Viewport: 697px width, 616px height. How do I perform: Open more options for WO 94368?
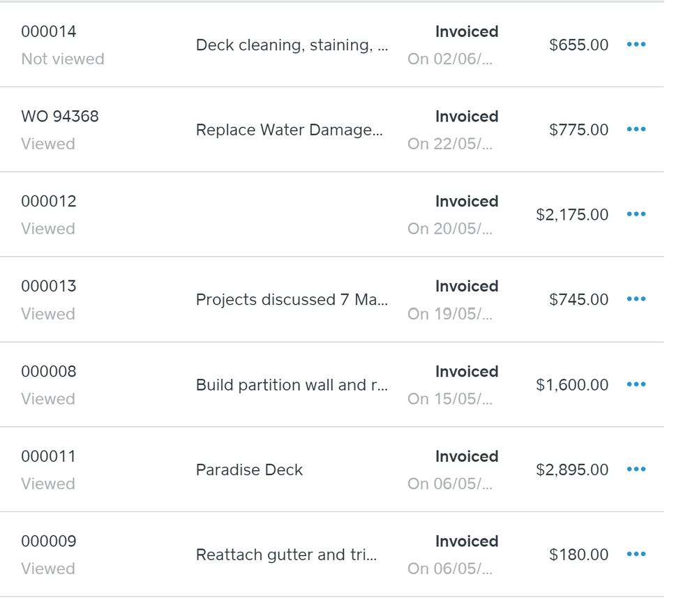[x=636, y=130]
